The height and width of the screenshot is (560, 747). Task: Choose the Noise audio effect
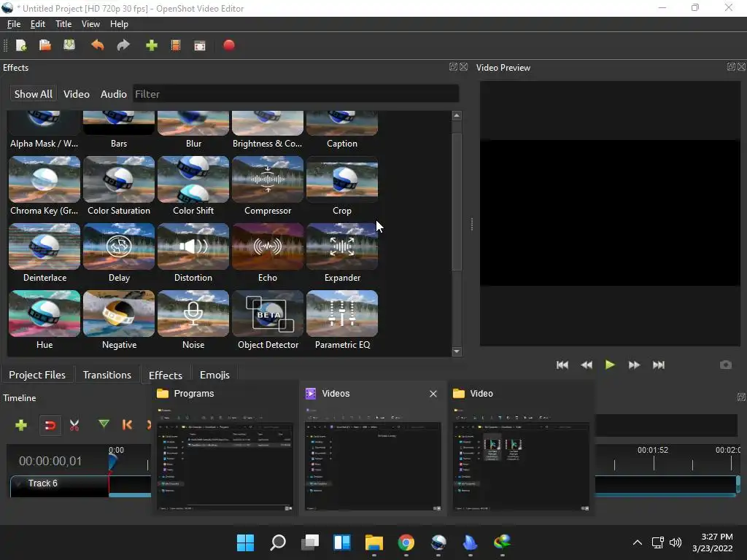pyautogui.click(x=193, y=321)
